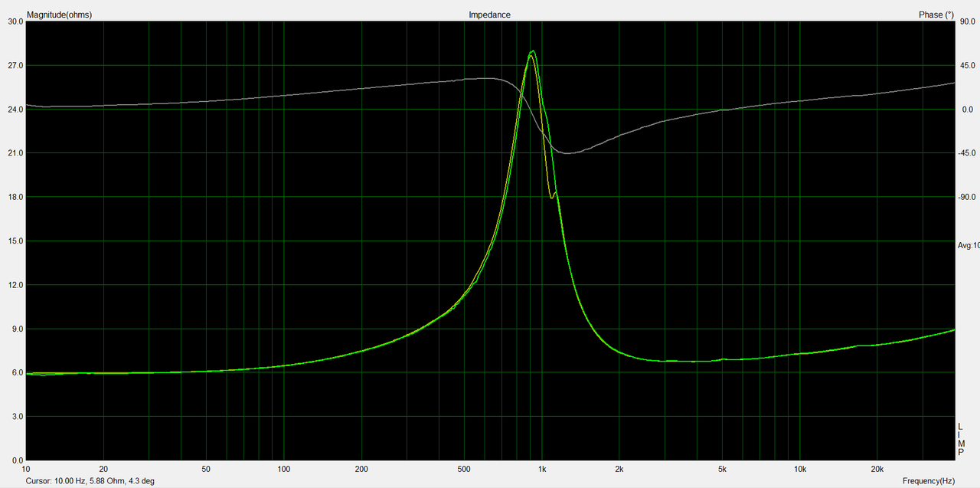980x488 pixels.
Task: Click the 5k frequency axis tick label
Action: pyautogui.click(x=722, y=469)
